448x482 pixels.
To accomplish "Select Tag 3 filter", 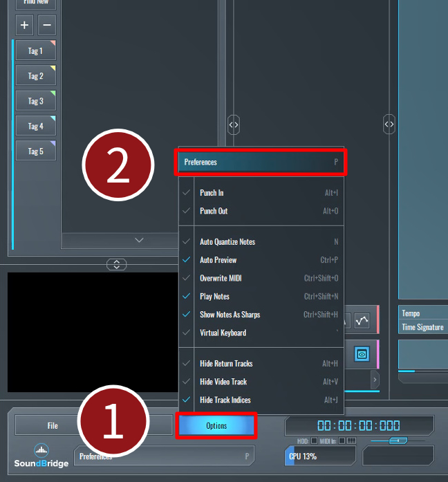I will coord(35,101).
